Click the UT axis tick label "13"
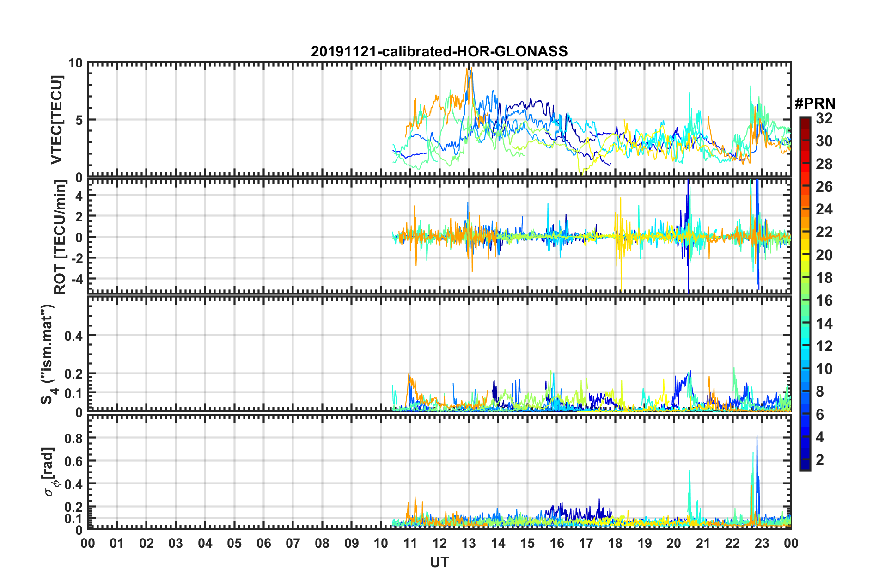The image size is (879, 588). [x=469, y=543]
